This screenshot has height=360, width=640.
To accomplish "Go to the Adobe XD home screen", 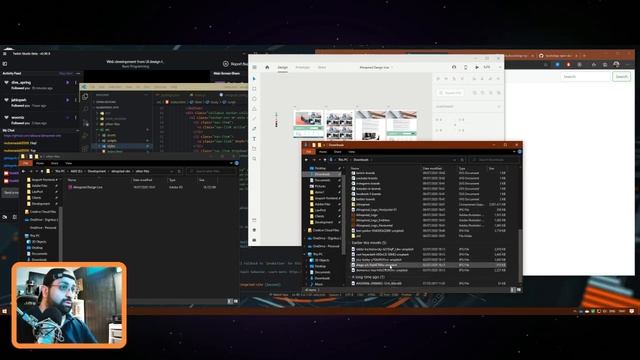I will pos(267,67).
